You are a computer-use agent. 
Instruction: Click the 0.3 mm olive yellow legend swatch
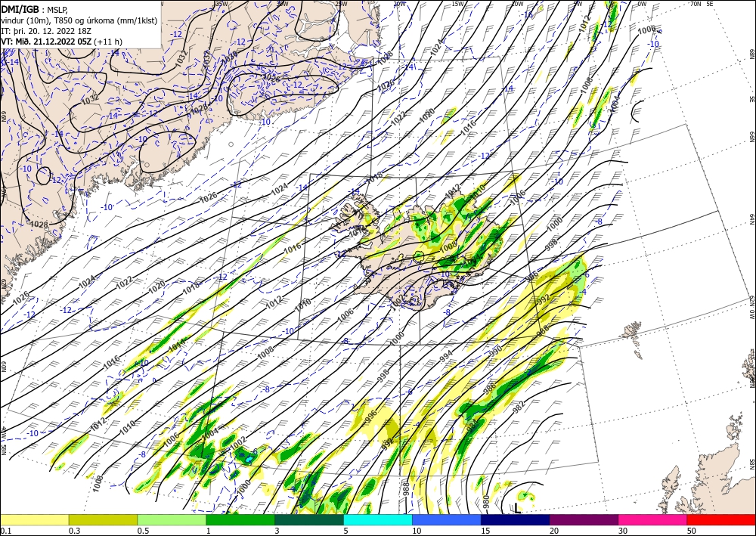coord(103,519)
